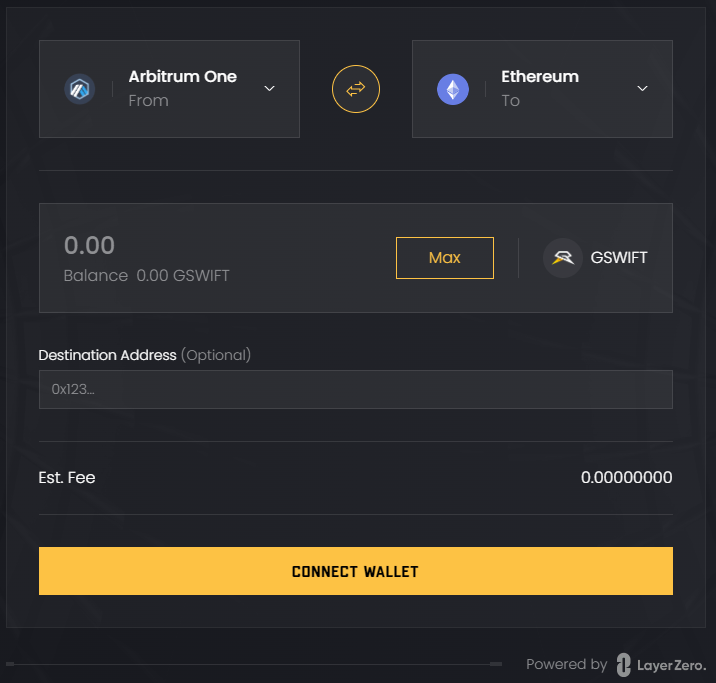The width and height of the screenshot is (716, 683).
Task: Select the Arbitrum One source network name
Action: tap(182, 77)
